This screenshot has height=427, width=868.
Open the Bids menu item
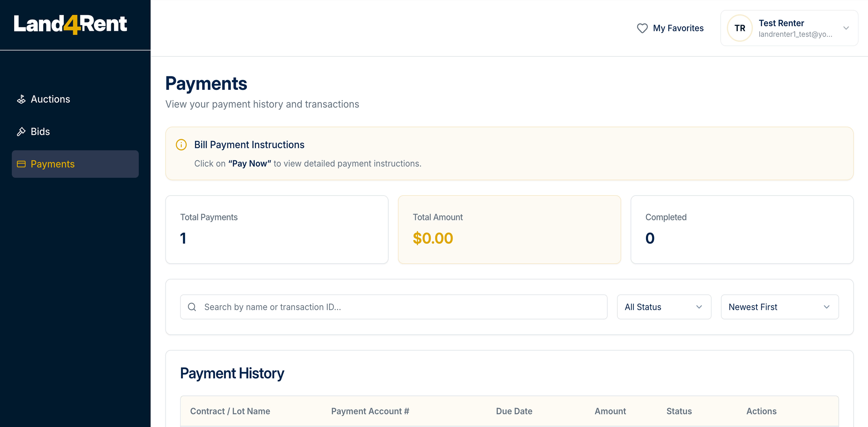40,131
